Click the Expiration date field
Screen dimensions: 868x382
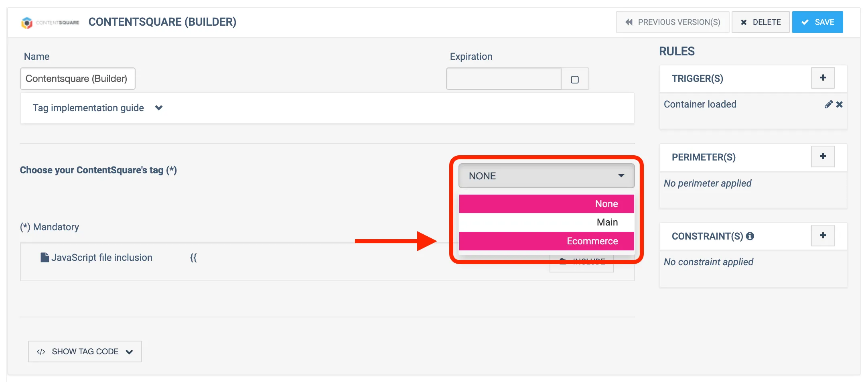(503, 79)
